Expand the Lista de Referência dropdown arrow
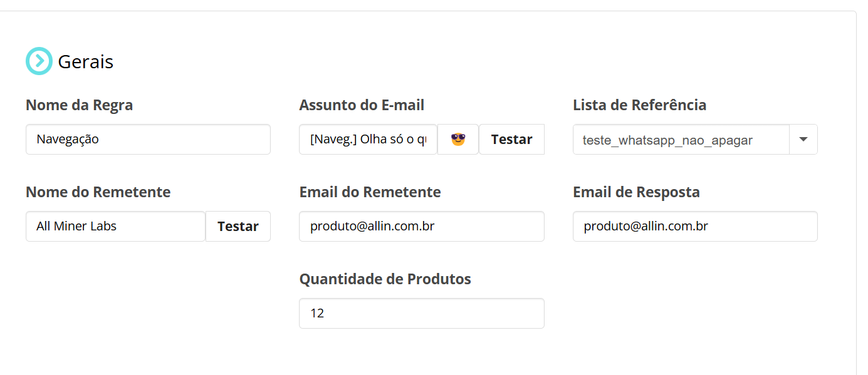 click(x=803, y=139)
